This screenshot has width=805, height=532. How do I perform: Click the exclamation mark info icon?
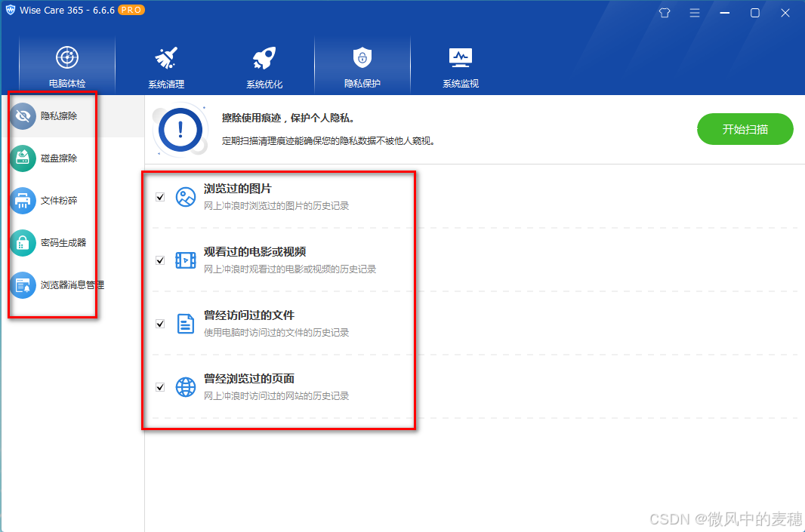point(180,130)
